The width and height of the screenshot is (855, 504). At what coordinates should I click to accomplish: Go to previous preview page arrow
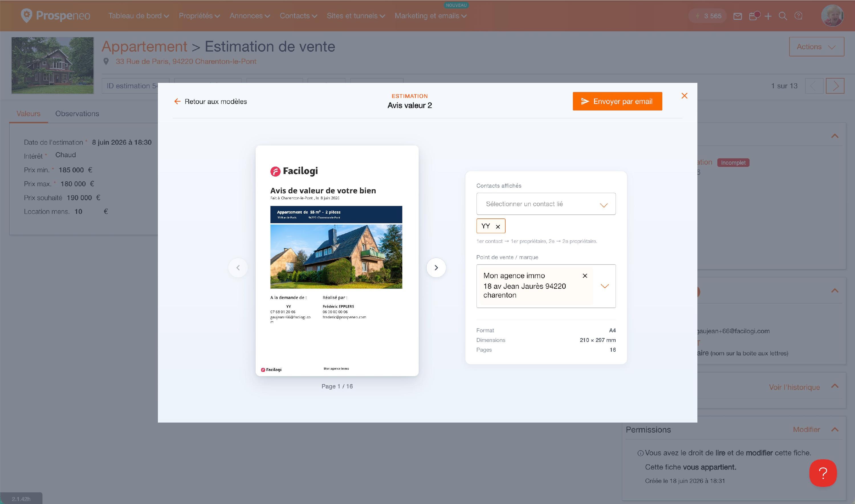point(238,268)
